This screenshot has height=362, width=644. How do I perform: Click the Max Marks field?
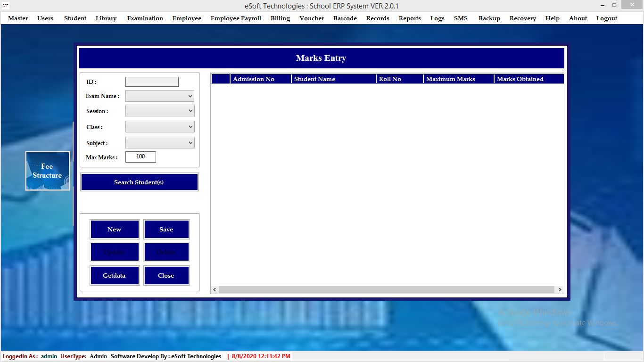click(x=140, y=157)
